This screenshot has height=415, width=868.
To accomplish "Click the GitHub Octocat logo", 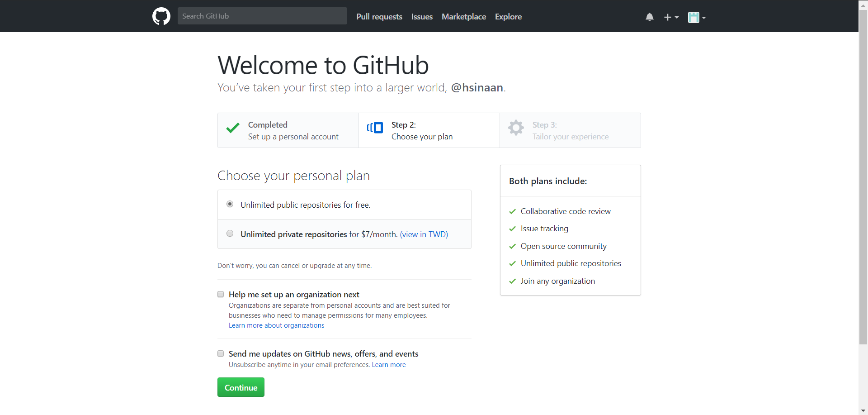I will pos(161,16).
